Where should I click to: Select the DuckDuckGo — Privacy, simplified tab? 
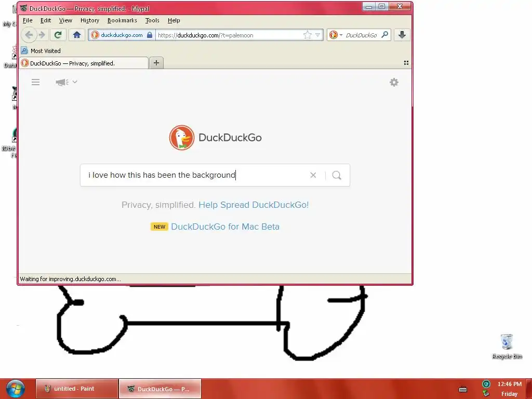pyautogui.click(x=84, y=63)
